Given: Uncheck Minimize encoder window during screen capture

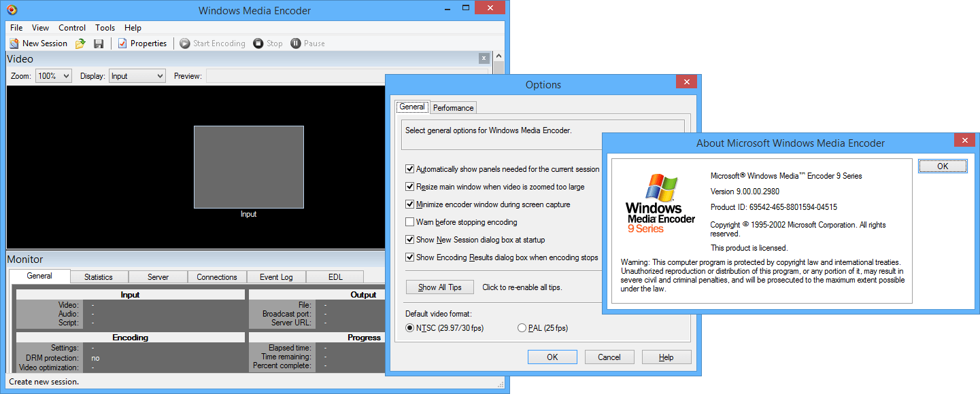Looking at the screenshot, I should pos(409,204).
